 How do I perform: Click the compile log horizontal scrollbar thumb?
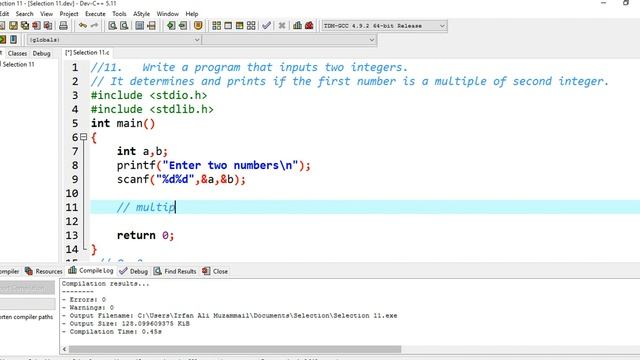coord(235,349)
